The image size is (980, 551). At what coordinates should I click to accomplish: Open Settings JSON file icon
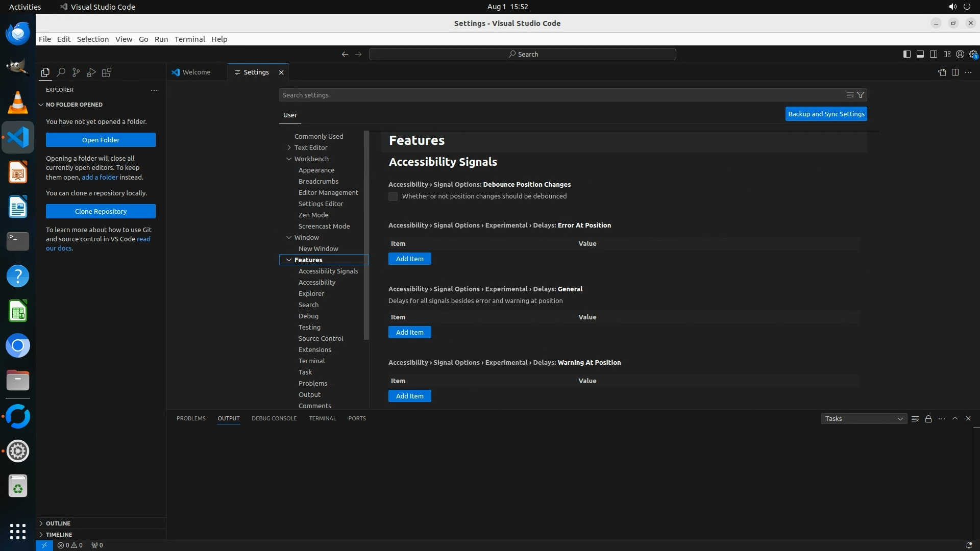(x=942, y=72)
